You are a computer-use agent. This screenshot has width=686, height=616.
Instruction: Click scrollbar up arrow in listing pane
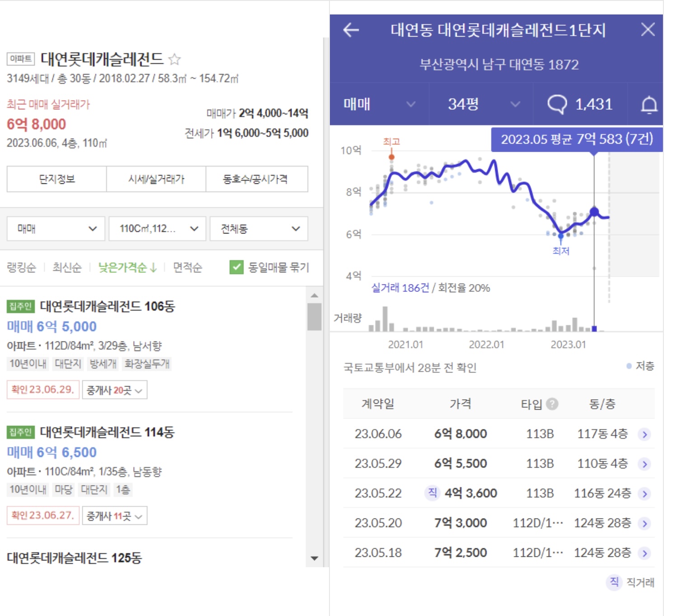click(x=315, y=295)
